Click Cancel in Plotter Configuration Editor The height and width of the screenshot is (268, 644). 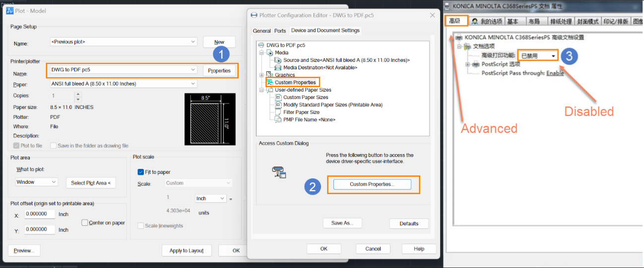pos(373,249)
